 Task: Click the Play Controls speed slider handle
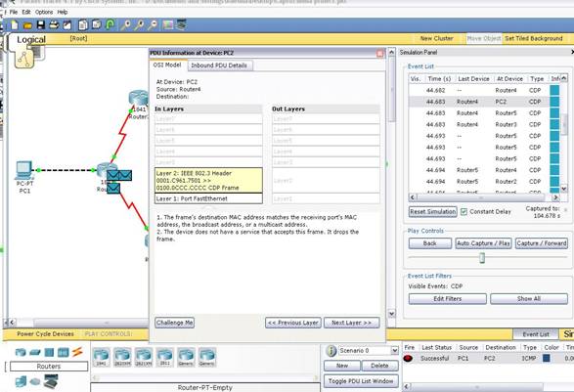click(482, 258)
